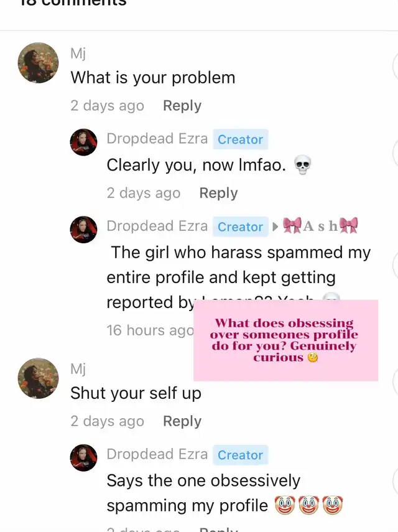This screenshot has height=532, width=398.
Task: Open Dropdead Ezra's avatar beside "Says the one obsessively"
Action: tap(83, 458)
